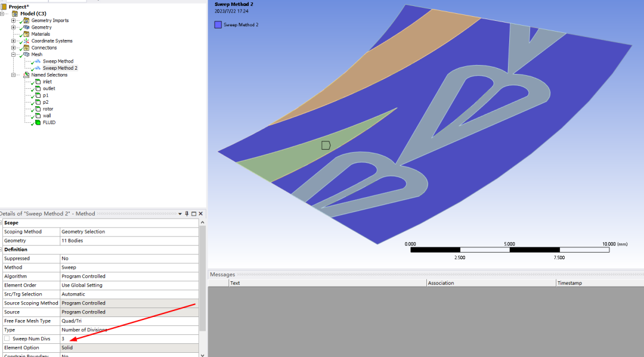Click the Association column header in Messages
This screenshot has width=644, height=357.
[491, 283]
